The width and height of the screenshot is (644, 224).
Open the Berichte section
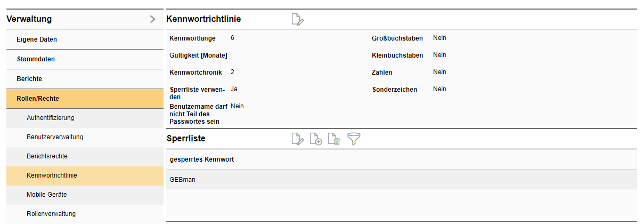[29, 79]
